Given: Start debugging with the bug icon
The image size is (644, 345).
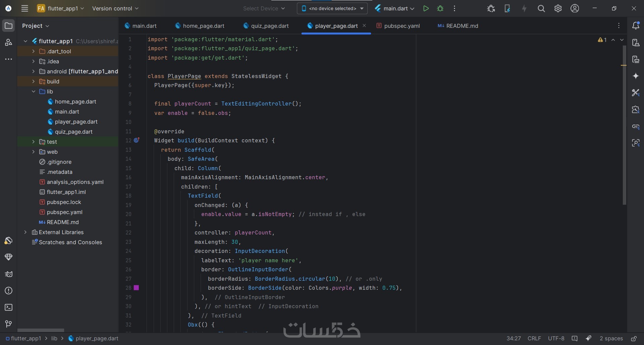Looking at the screenshot, I should coord(440,8).
